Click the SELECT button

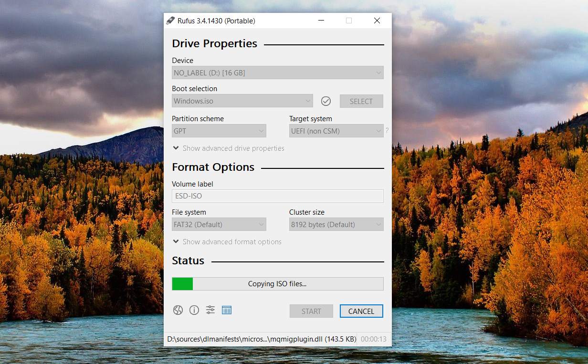361,101
